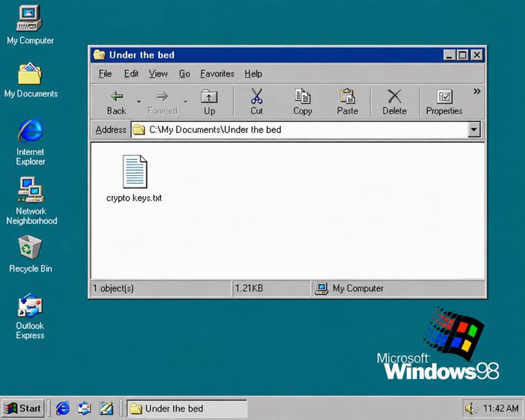Click the "1 object(s)" status bar text
This screenshot has height=420, width=525.
click(113, 289)
